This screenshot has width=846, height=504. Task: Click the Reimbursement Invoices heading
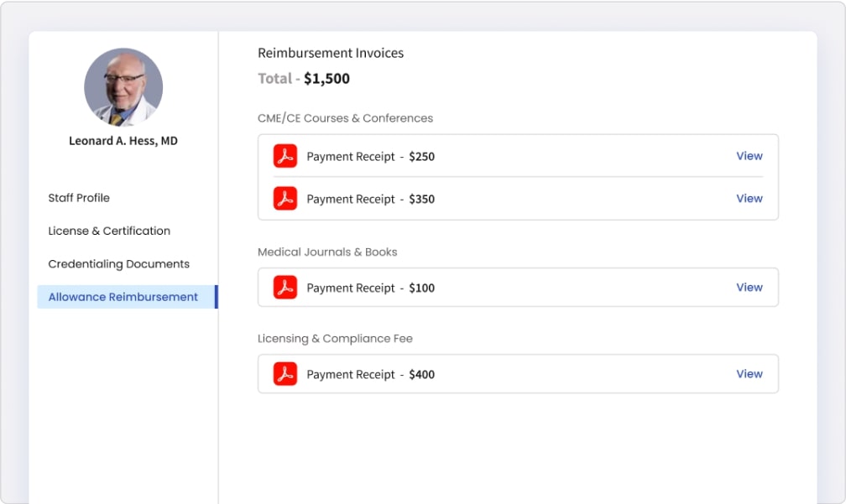coord(331,53)
